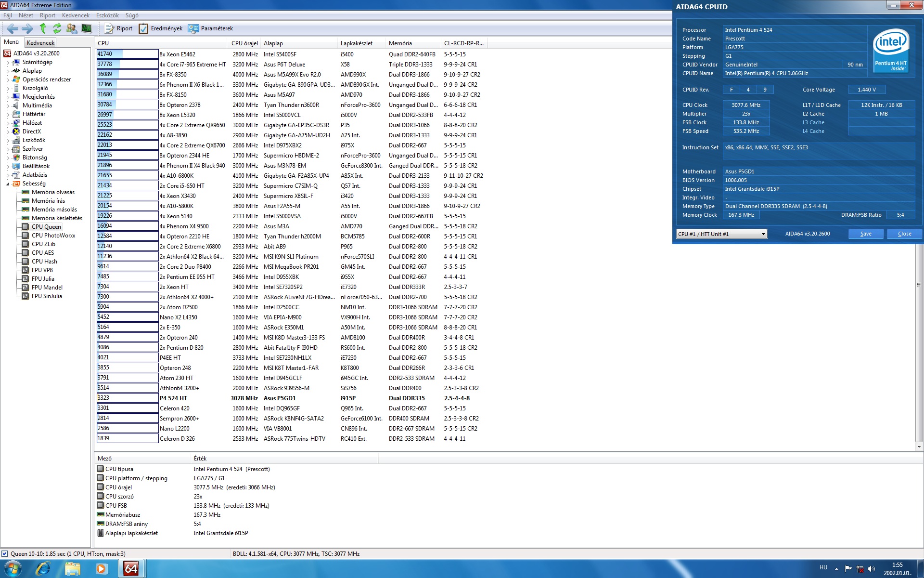
Task: Open the Windows Start button
Action: (x=13, y=569)
